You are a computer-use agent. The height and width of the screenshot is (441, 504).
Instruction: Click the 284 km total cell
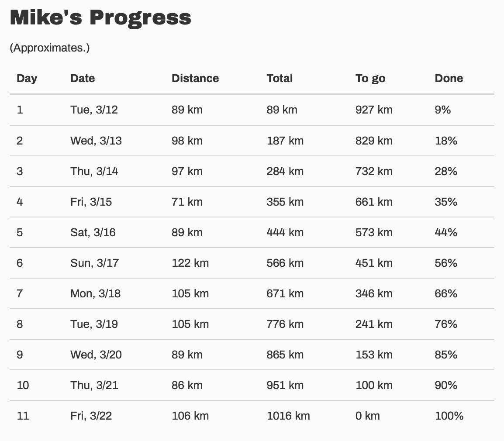click(x=285, y=171)
